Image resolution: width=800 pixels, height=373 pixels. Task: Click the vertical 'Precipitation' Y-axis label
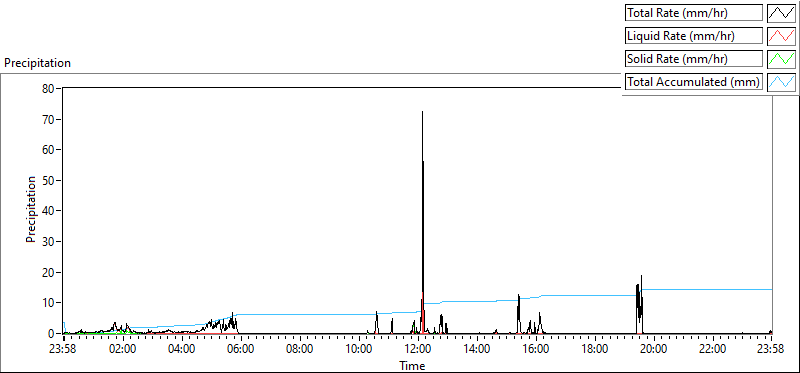tap(31, 210)
